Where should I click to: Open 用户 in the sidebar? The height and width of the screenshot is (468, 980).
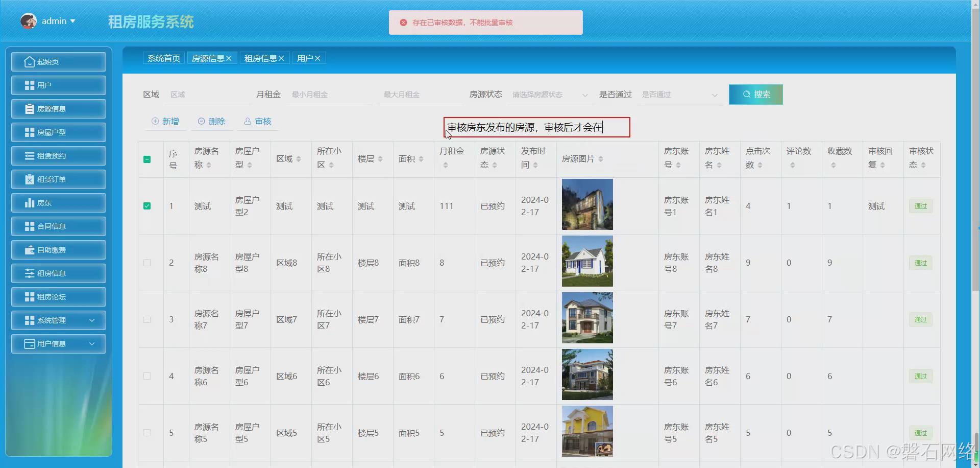(59, 85)
